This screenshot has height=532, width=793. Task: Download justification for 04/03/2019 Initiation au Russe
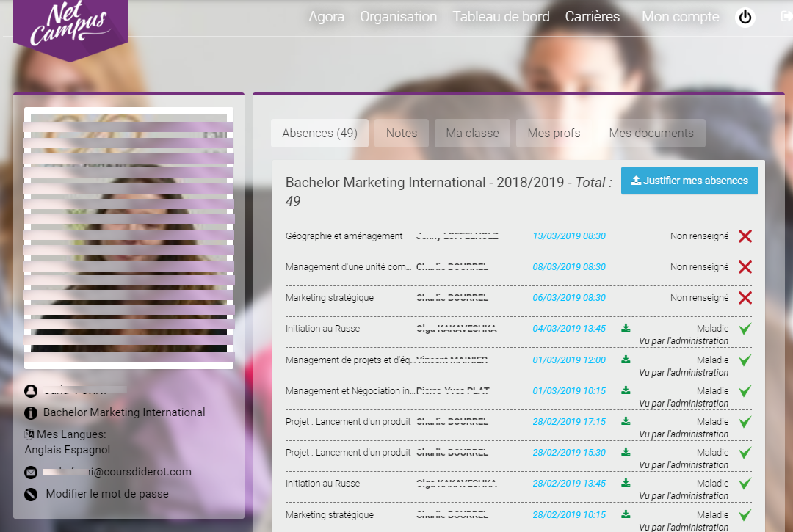(x=626, y=328)
